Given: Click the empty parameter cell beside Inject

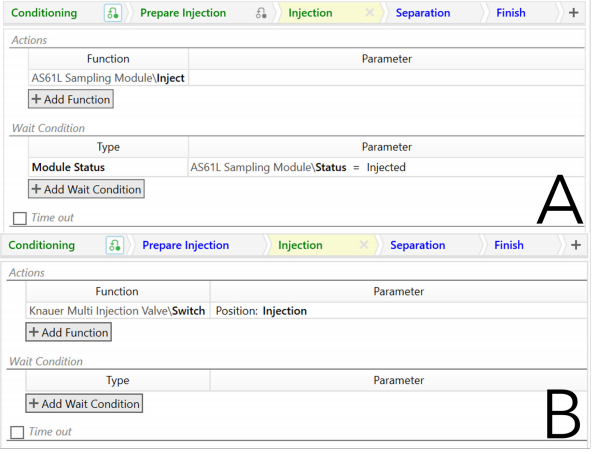Looking at the screenshot, I should [x=387, y=78].
